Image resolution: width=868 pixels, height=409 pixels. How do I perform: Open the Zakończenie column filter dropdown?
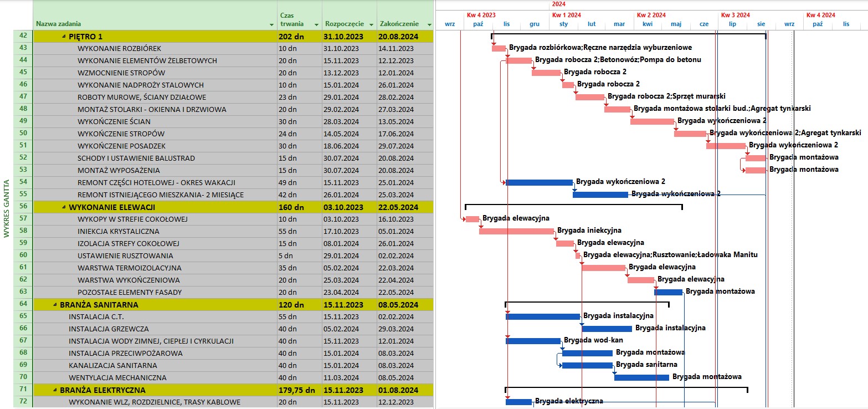tap(429, 25)
